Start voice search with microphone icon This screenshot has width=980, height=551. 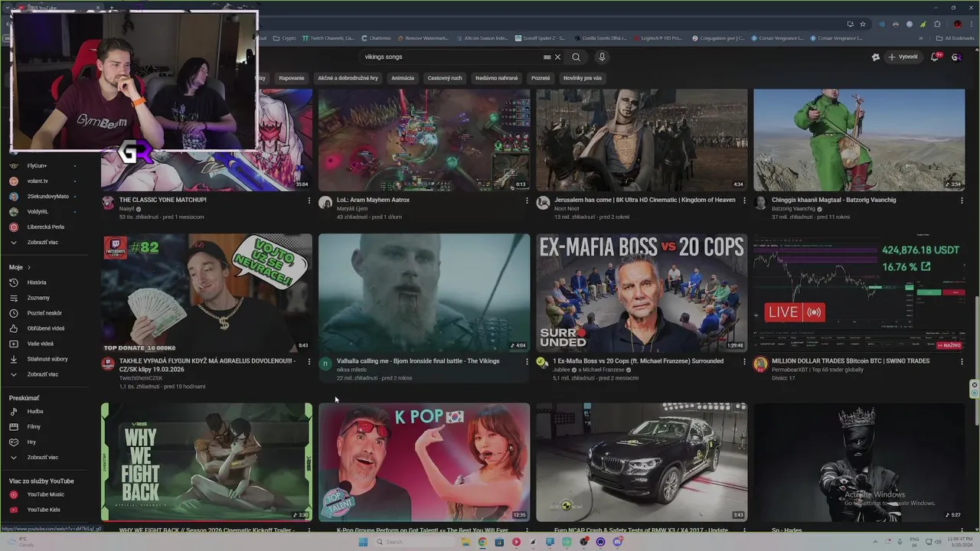tap(602, 57)
